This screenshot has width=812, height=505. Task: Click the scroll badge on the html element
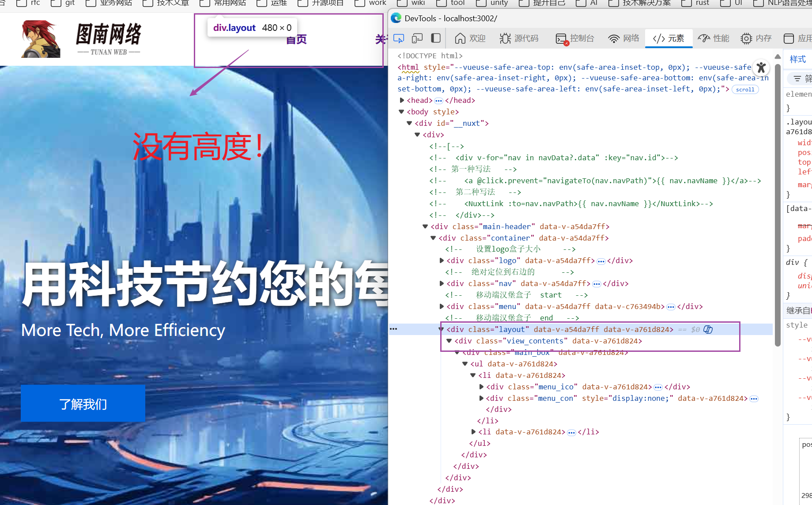click(x=745, y=90)
